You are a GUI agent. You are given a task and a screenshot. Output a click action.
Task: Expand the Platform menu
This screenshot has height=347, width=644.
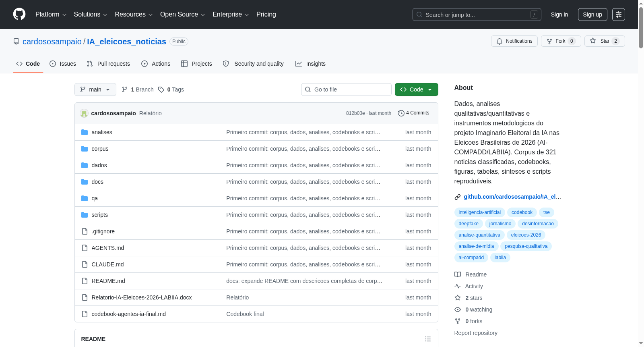coord(51,15)
